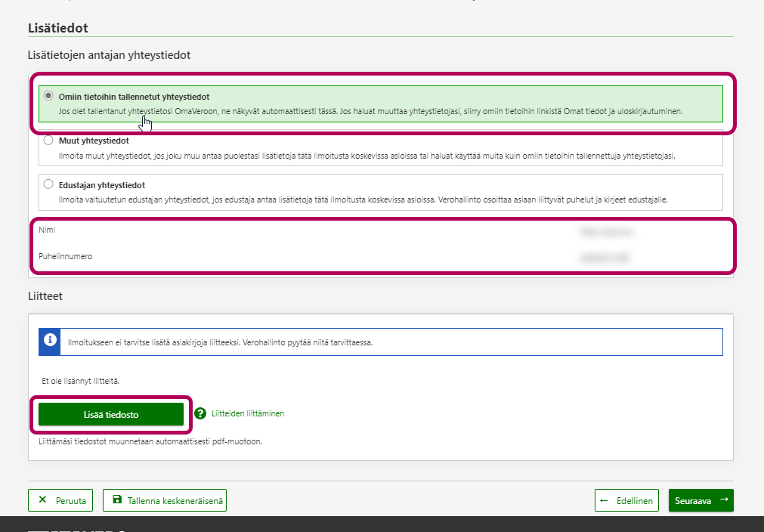Screen dimensions: 764x532
Task: Click the floppy disk icon on Tallenna keskeneräisenä
Action: (117, 500)
